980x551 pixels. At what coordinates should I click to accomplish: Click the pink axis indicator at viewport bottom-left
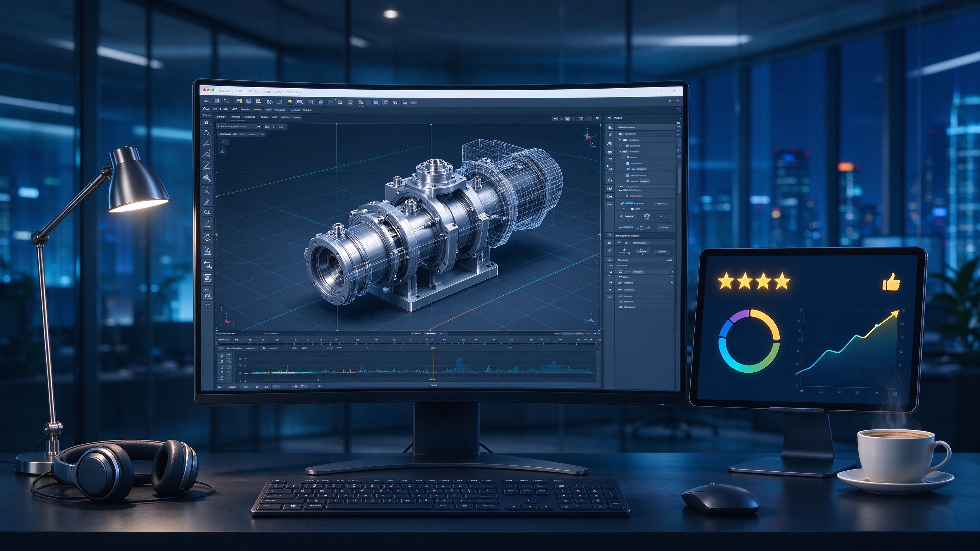228,319
